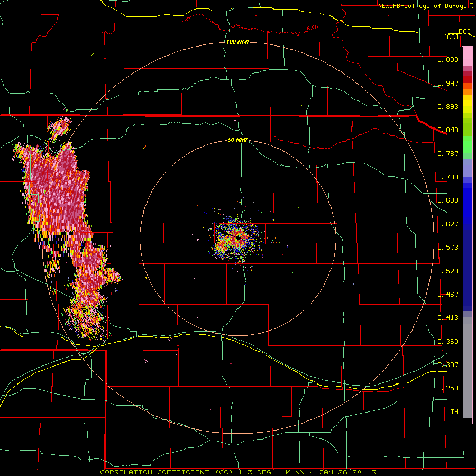Click the KLNX station identifier in the caption

(296, 472)
